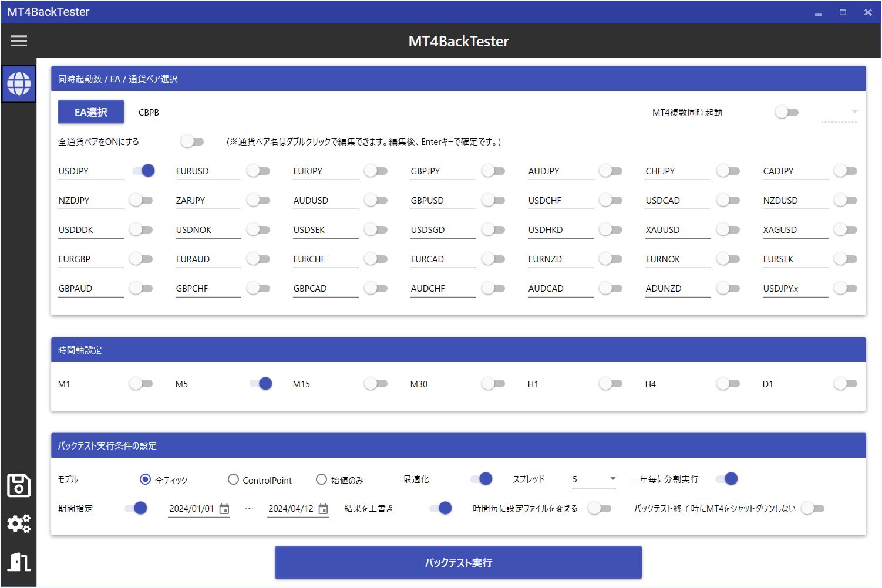Image resolution: width=882 pixels, height=588 pixels.
Task: Enable the CHFJPY toggle
Action: tap(728, 171)
